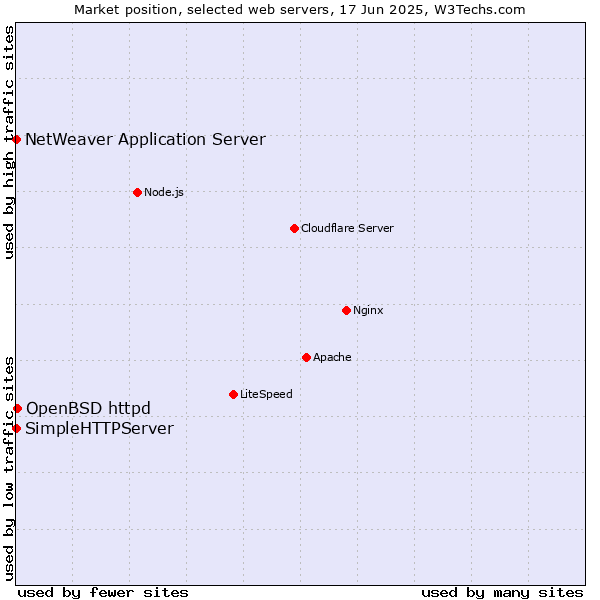Image resolution: width=600 pixels, height=600 pixels.
Task: Click the 'used by many sites' axis label
Action: (502, 593)
